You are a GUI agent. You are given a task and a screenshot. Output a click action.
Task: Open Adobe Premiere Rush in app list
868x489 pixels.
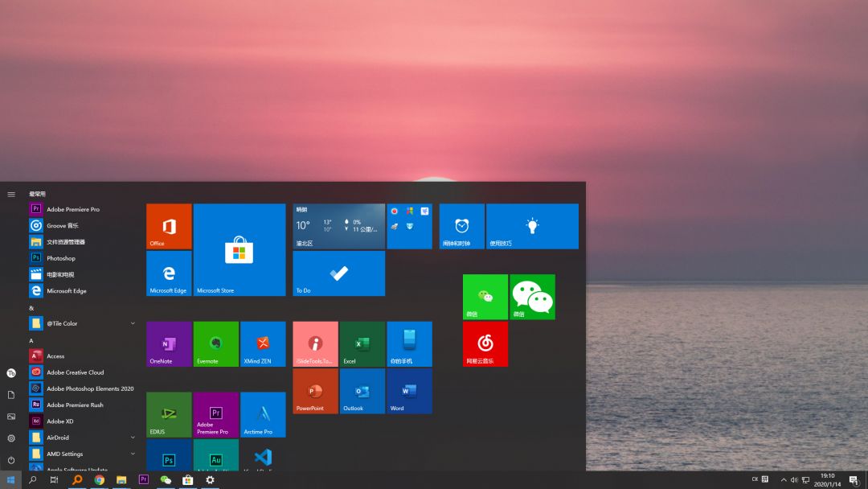click(x=82, y=405)
